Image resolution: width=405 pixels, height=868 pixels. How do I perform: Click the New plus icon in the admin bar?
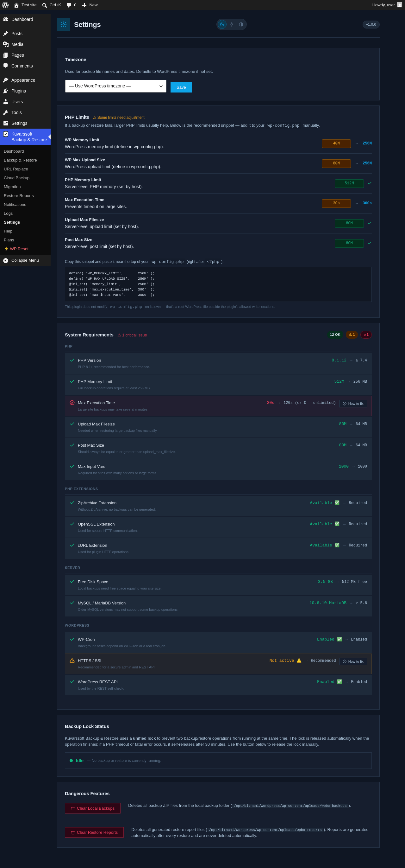click(x=84, y=5)
